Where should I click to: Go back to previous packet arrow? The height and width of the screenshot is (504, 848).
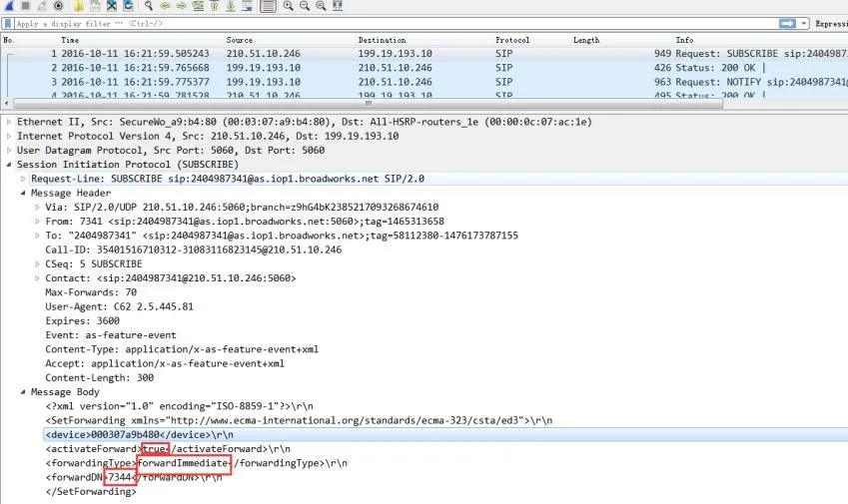(x=164, y=6)
